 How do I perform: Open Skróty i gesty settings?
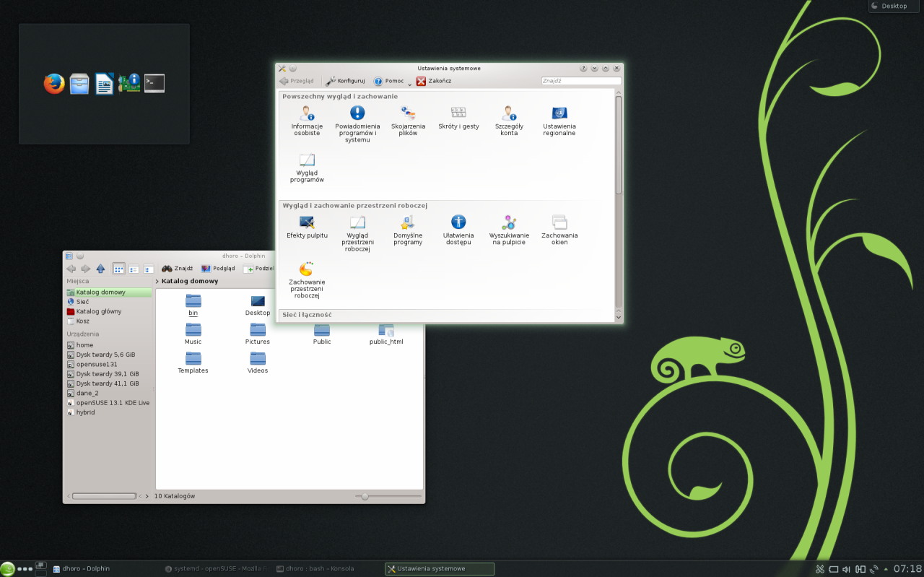click(x=458, y=117)
